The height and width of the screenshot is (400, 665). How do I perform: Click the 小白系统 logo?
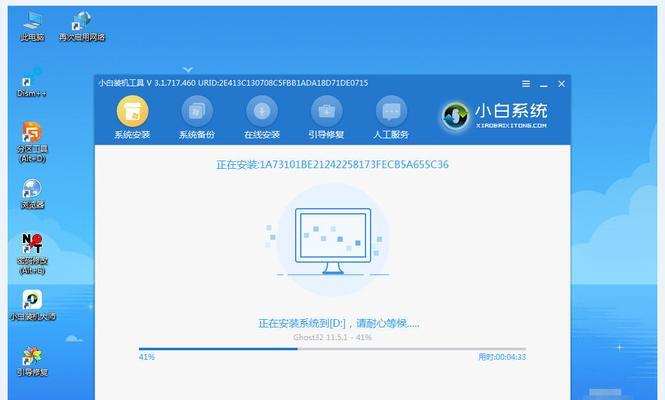tap(494, 115)
